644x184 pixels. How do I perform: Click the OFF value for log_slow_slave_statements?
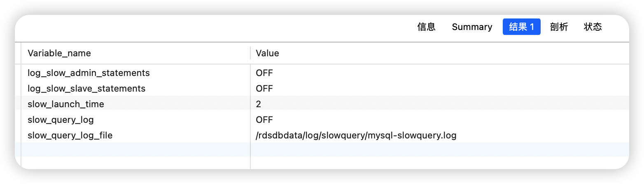point(264,89)
